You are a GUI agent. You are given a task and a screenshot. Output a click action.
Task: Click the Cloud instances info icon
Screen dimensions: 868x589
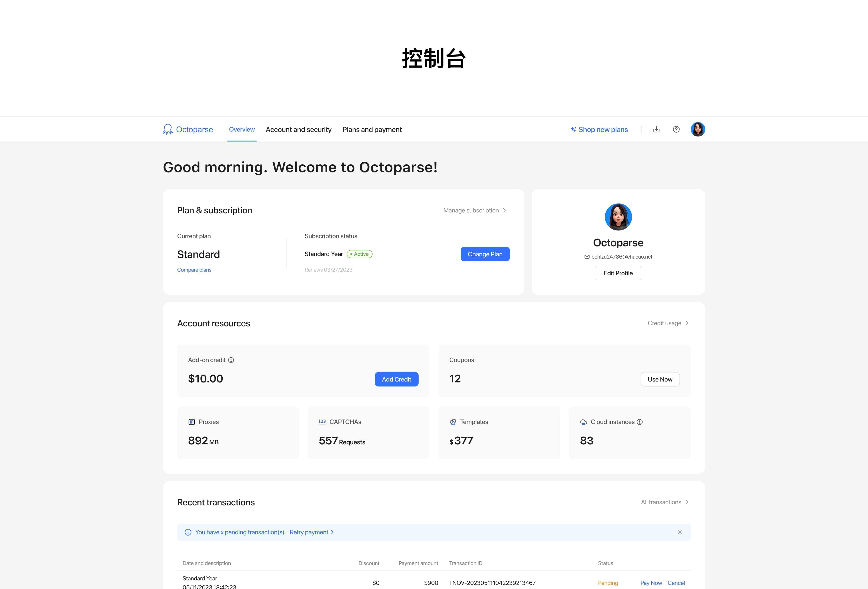click(x=640, y=422)
